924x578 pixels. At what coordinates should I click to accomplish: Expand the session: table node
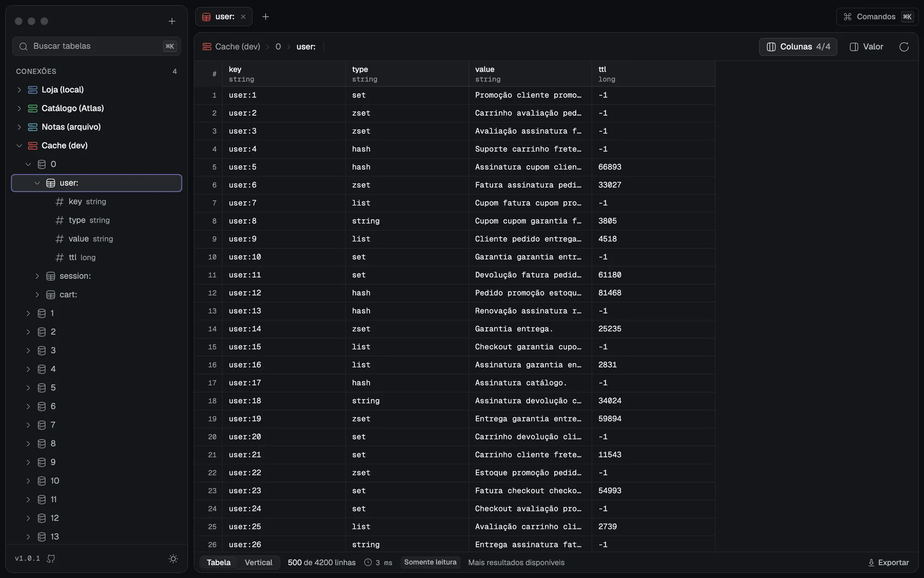(37, 276)
